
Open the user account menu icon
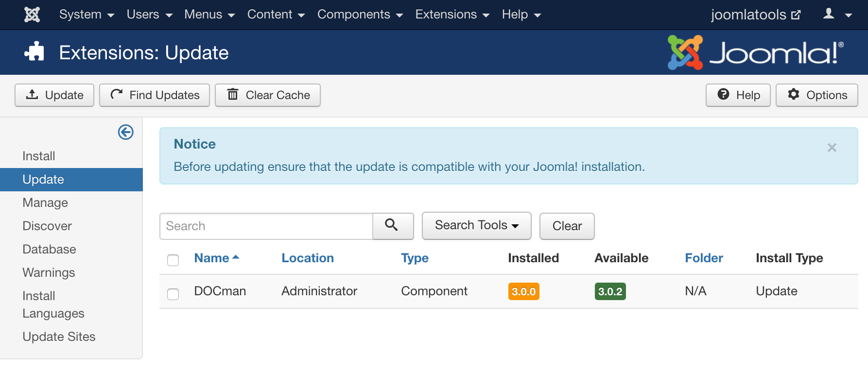coord(837,15)
